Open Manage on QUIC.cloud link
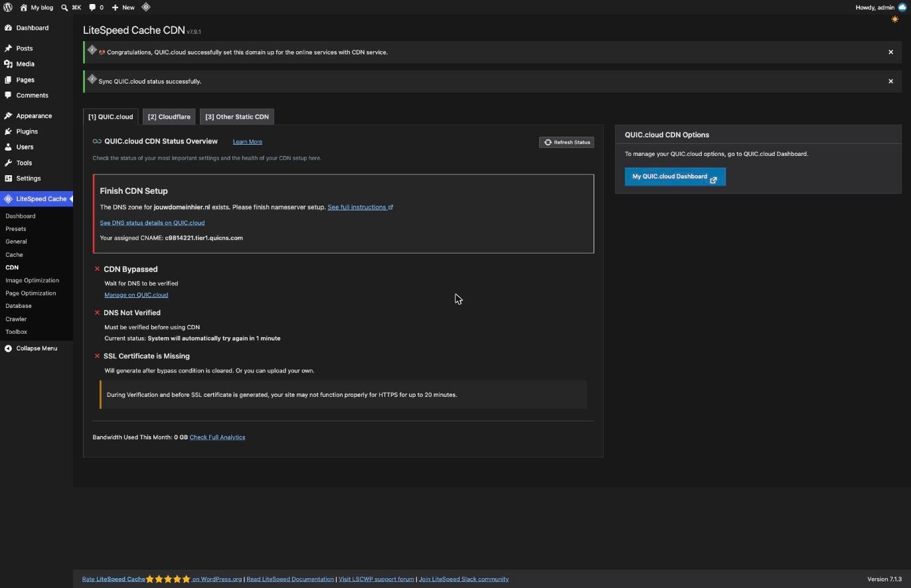The height and width of the screenshot is (588, 911). point(136,295)
